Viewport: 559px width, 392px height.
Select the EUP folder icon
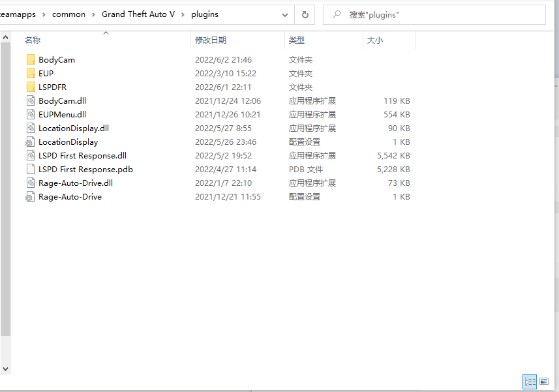point(31,74)
